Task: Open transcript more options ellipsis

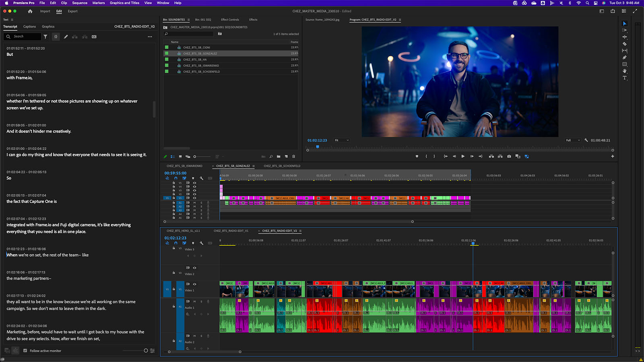Action: point(150,37)
